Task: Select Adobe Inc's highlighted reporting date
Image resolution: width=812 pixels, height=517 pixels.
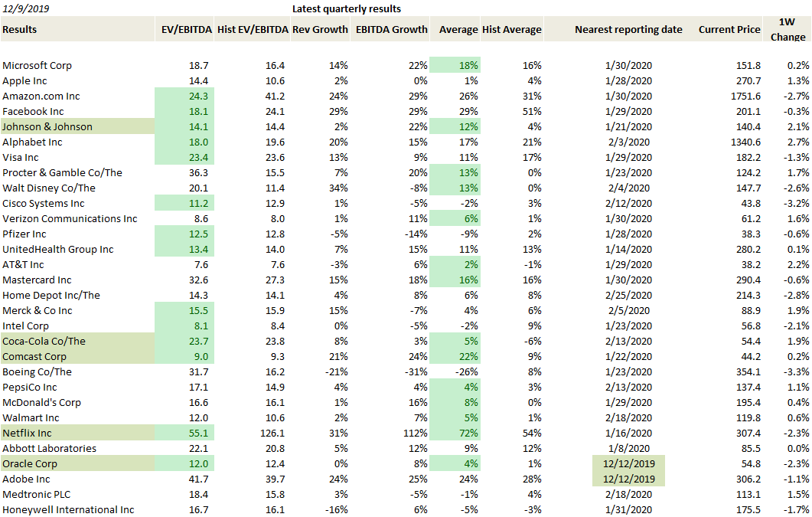Action: (x=628, y=479)
